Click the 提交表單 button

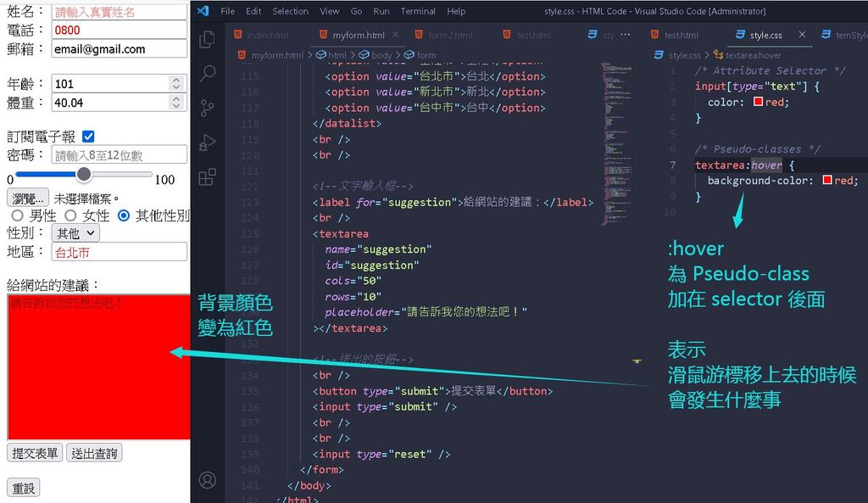35,453
